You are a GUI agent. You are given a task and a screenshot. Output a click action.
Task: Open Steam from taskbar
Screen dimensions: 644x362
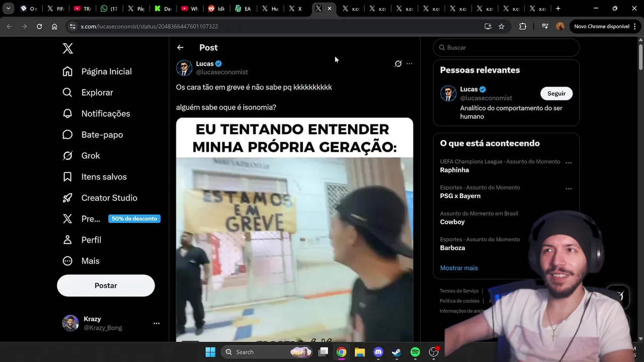396,352
